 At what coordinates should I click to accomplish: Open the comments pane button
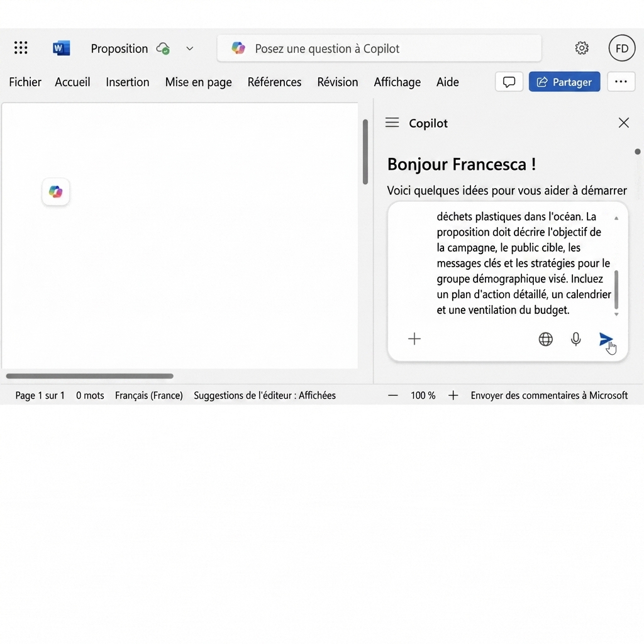pos(509,82)
